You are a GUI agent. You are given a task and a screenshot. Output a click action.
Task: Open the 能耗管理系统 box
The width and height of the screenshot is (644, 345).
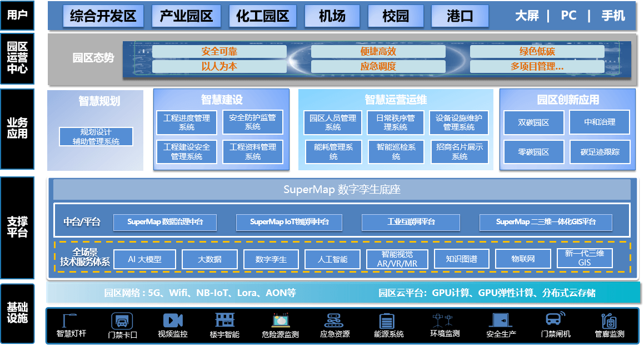[333, 152]
